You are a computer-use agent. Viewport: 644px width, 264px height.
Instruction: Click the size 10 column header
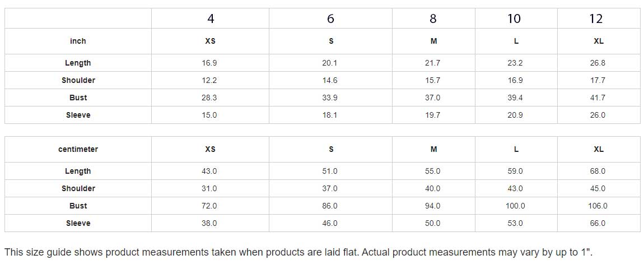[x=514, y=18]
